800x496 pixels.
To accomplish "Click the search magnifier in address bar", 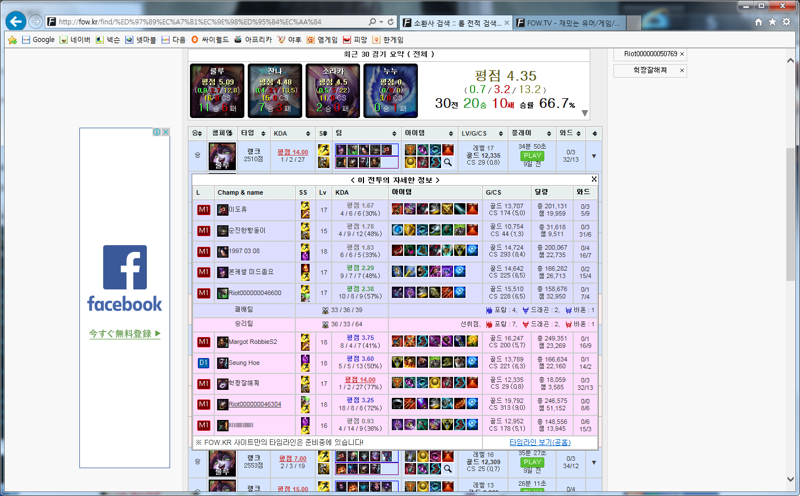I will pos(372,21).
